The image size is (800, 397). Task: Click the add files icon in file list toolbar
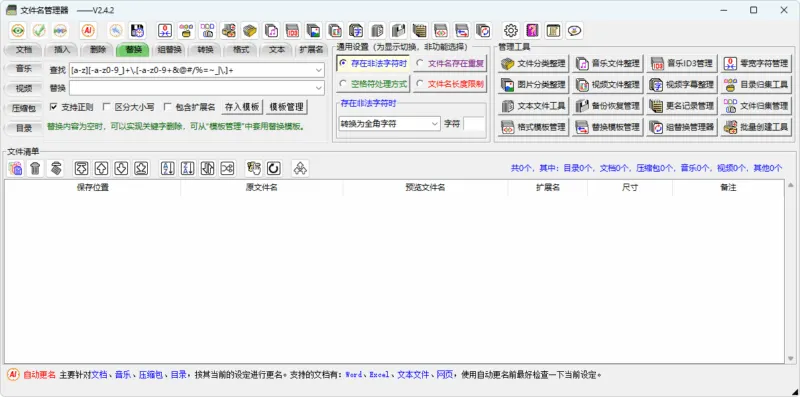click(x=15, y=168)
